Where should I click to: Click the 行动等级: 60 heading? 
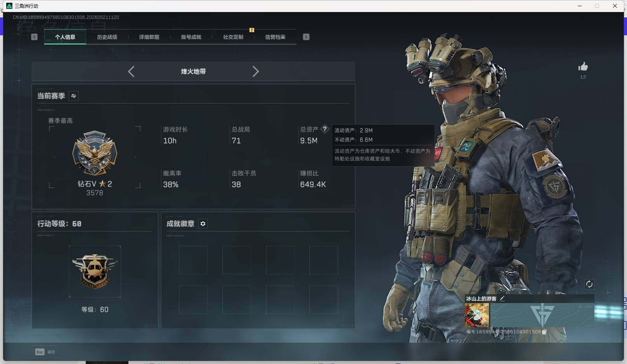click(59, 224)
